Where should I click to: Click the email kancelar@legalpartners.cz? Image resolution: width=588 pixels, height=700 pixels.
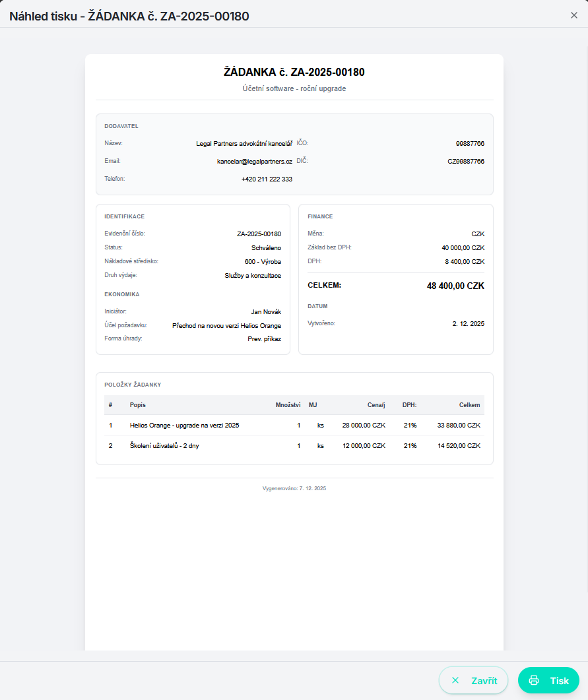tap(254, 161)
